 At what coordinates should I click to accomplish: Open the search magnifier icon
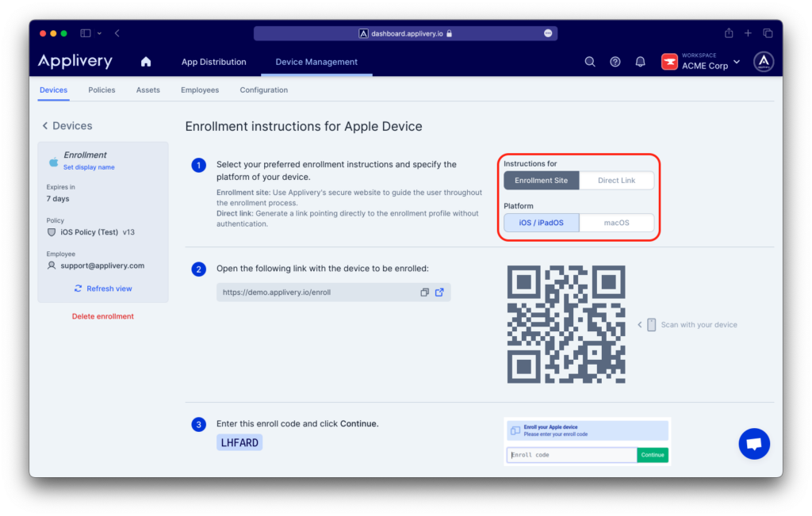(590, 62)
